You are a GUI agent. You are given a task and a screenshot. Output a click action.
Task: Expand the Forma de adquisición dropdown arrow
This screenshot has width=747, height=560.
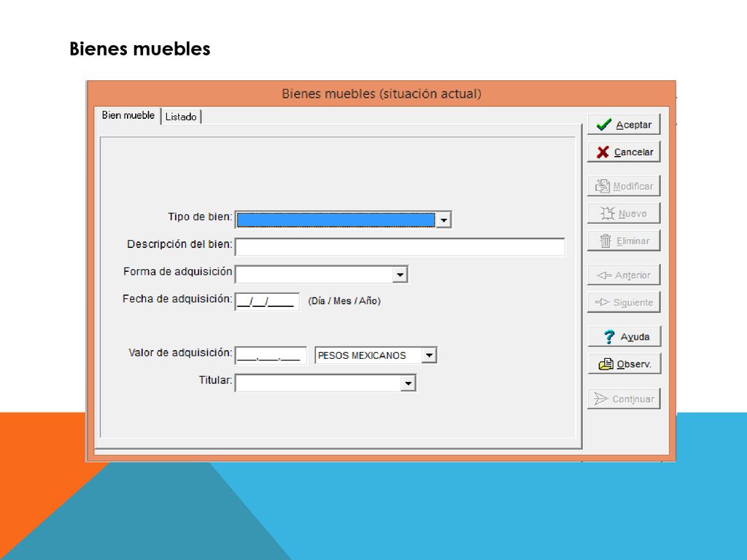400,275
